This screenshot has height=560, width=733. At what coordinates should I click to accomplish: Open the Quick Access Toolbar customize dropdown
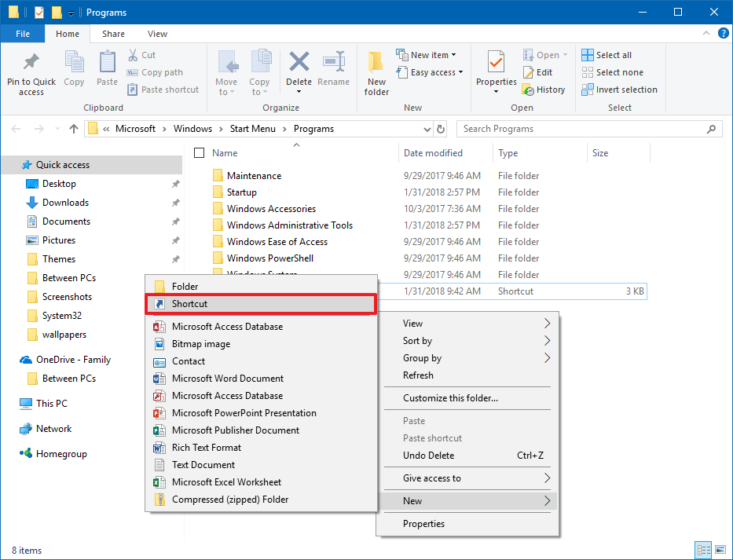[x=70, y=12]
